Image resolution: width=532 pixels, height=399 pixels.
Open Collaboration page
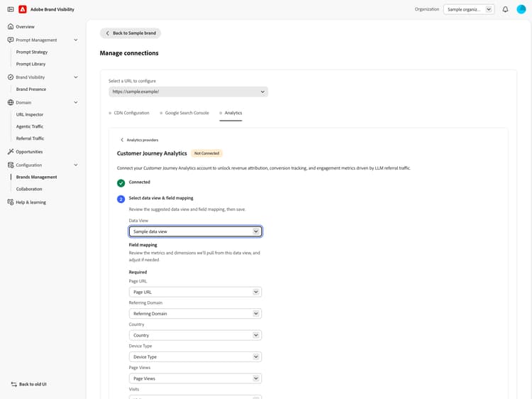coord(29,189)
